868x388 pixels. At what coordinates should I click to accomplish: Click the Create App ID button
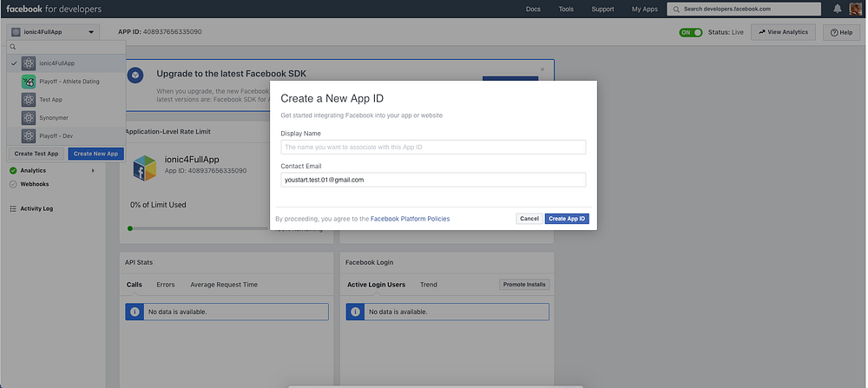click(567, 219)
